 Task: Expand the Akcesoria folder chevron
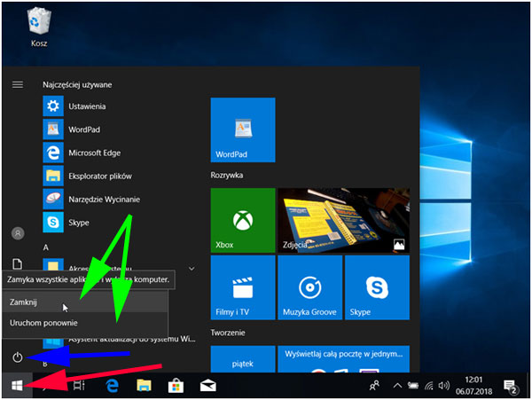click(x=192, y=269)
